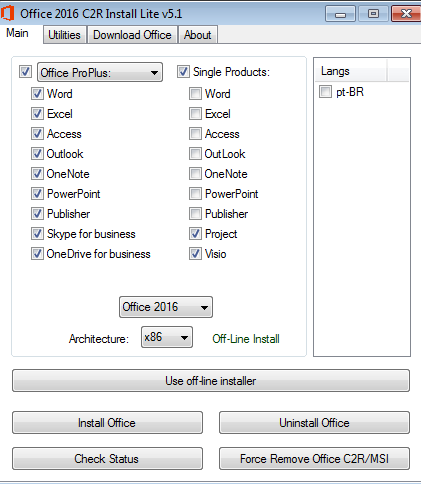Screen dimensions: 421x484
Task: Click the Office logo icon in title bar
Action: [x=7, y=14]
